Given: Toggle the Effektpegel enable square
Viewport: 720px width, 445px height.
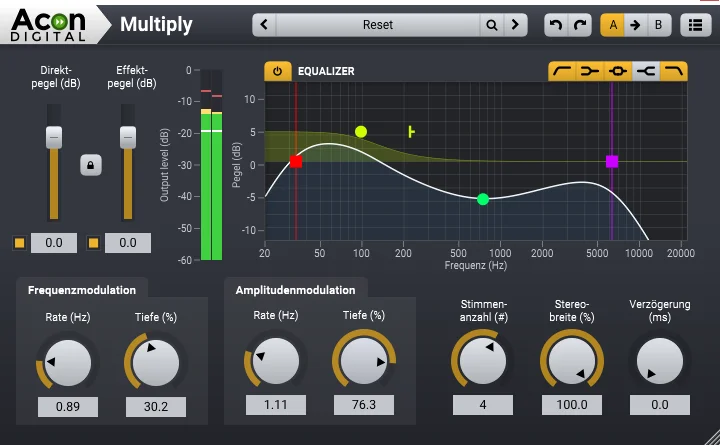Looking at the screenshot, I should [93, 243].
